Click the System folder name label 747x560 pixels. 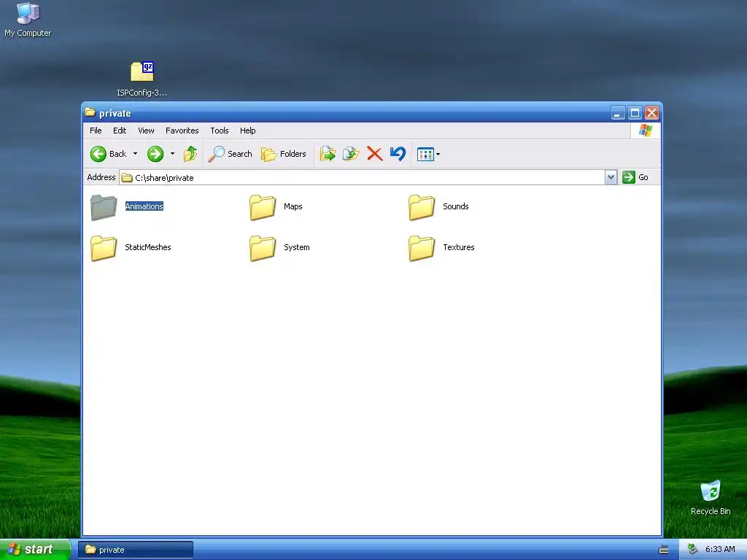297,247
